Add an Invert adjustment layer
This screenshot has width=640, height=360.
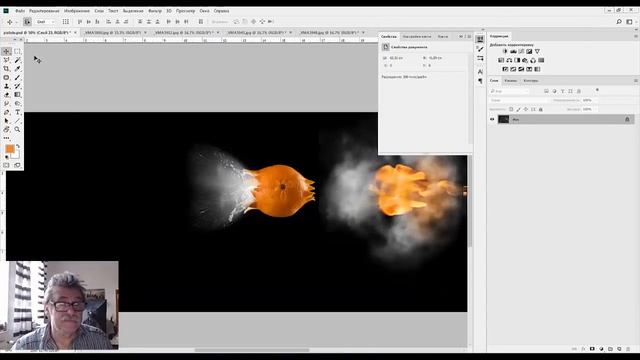pos(505,69)
